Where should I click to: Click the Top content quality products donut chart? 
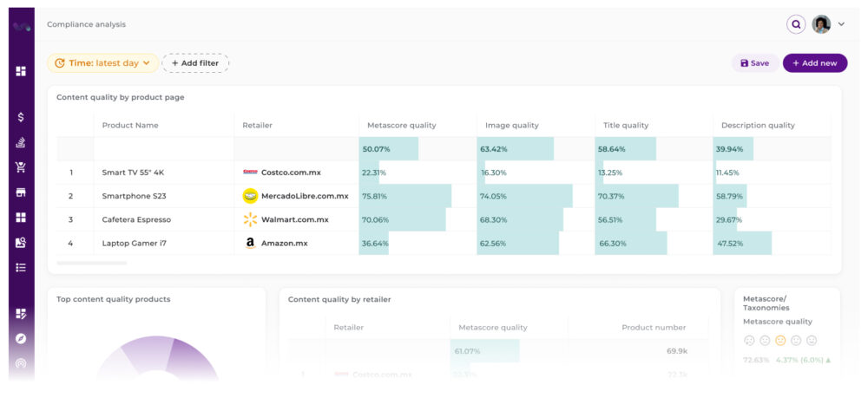coord(156,358)
